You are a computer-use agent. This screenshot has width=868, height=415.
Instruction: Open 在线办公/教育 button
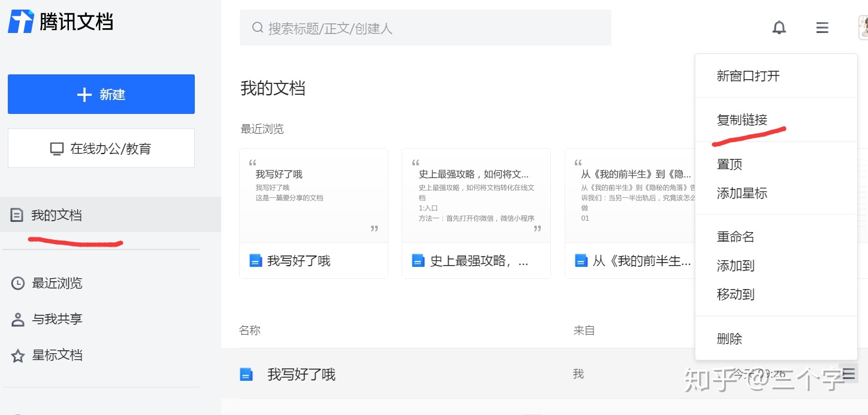click(101, 148)
